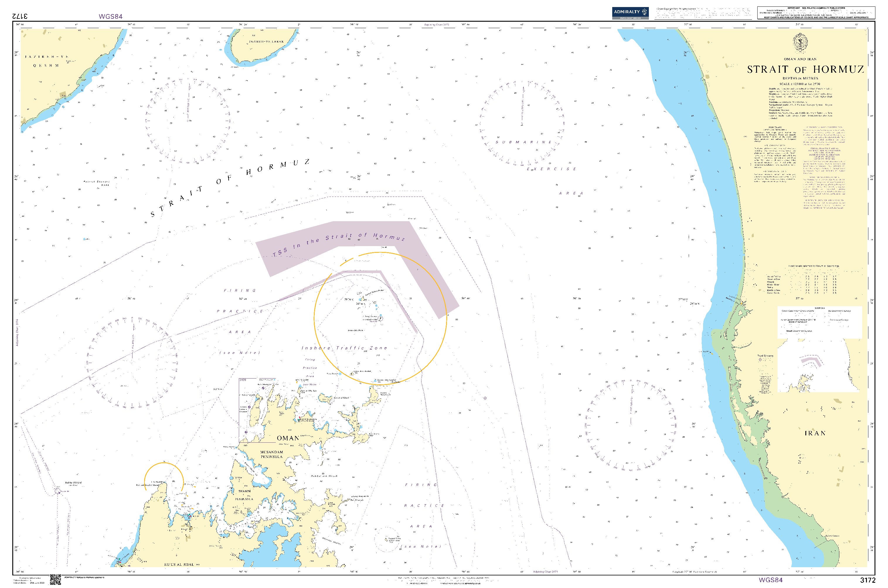Click the IRAN country label
This screenshot has height=588, width=888.
tap(815, 433)
